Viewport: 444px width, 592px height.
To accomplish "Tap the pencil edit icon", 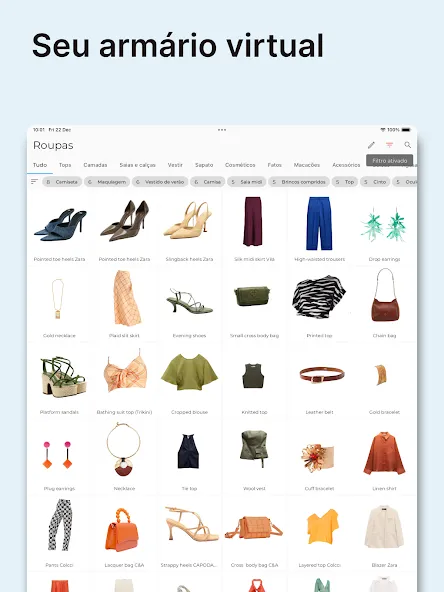I will tap(371, 145).
